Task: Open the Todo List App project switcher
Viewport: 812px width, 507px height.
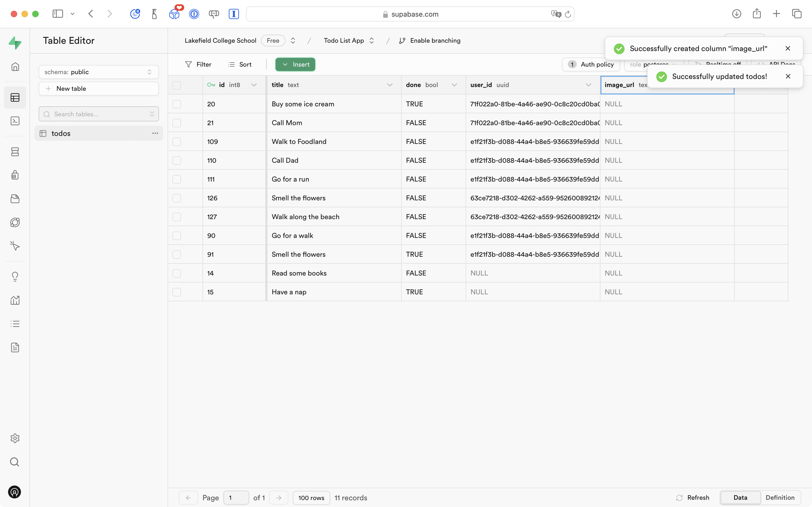Action: (349, 41)
